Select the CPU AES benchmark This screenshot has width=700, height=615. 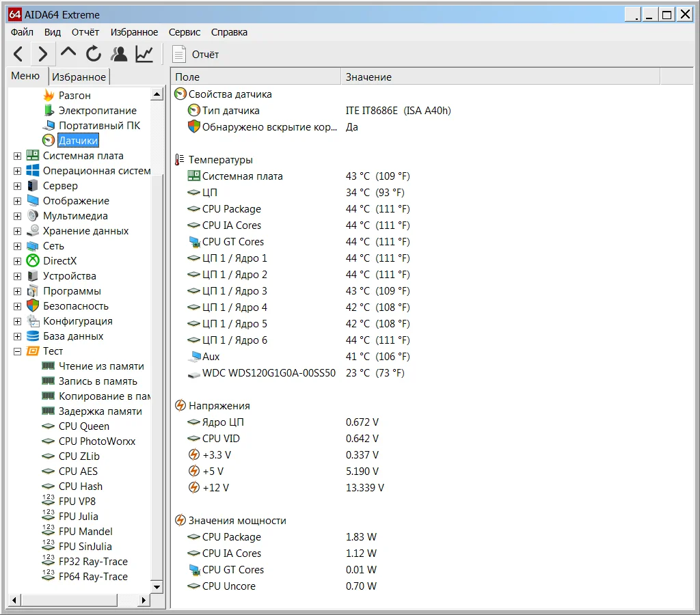pos(78,471)
